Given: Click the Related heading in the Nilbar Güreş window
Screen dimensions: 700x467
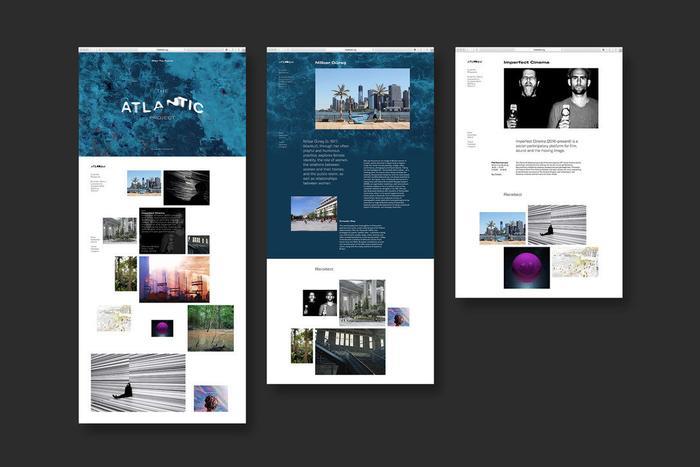Looking at the screenshot, I should pyautogui.click(x=324, y=269).
